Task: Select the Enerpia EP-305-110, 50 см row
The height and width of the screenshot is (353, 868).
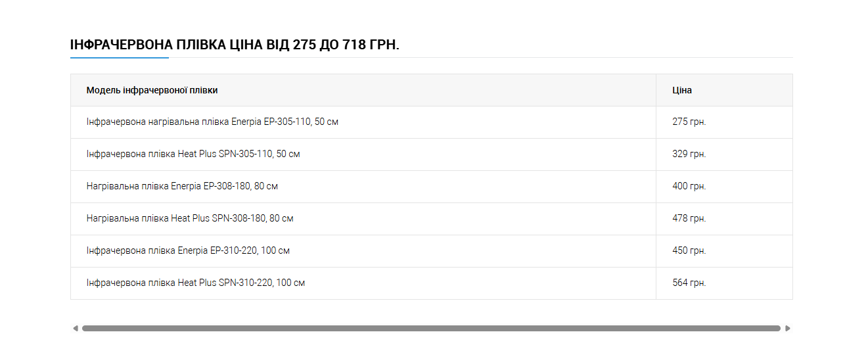Action: [431, 122]
